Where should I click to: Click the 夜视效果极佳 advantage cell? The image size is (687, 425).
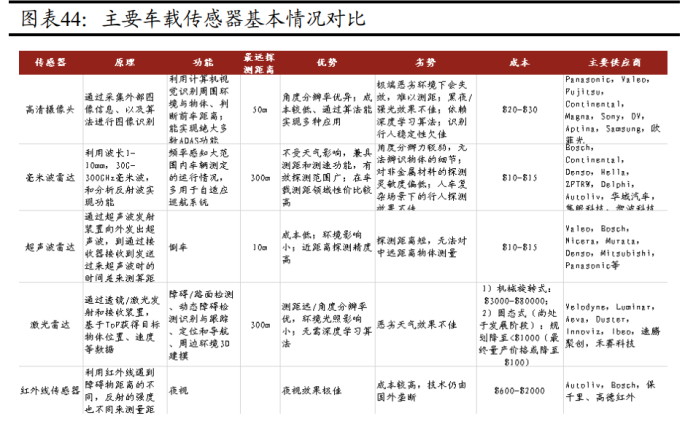pyautogui.click(x=312, y=390)
